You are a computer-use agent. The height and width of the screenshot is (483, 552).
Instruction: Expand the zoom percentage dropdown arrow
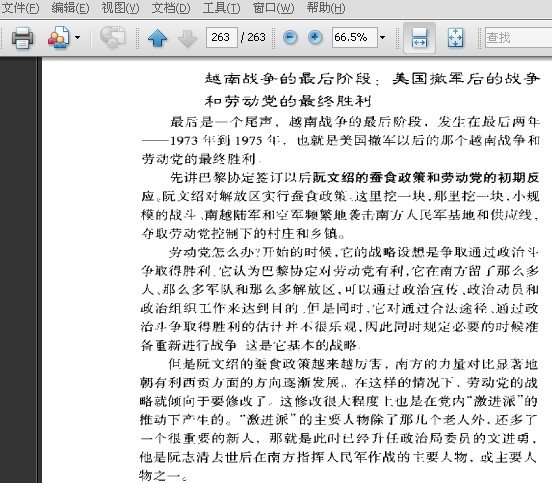pos(383,37)
